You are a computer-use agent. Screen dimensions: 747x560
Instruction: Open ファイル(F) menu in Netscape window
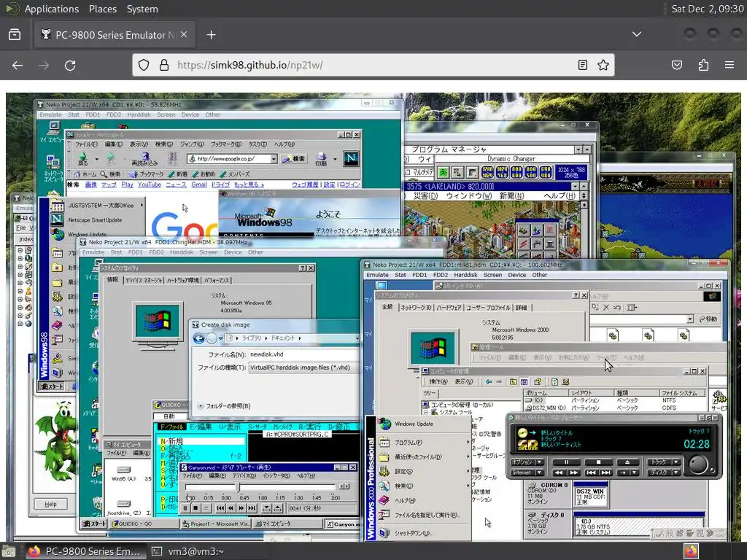point(86,144)
